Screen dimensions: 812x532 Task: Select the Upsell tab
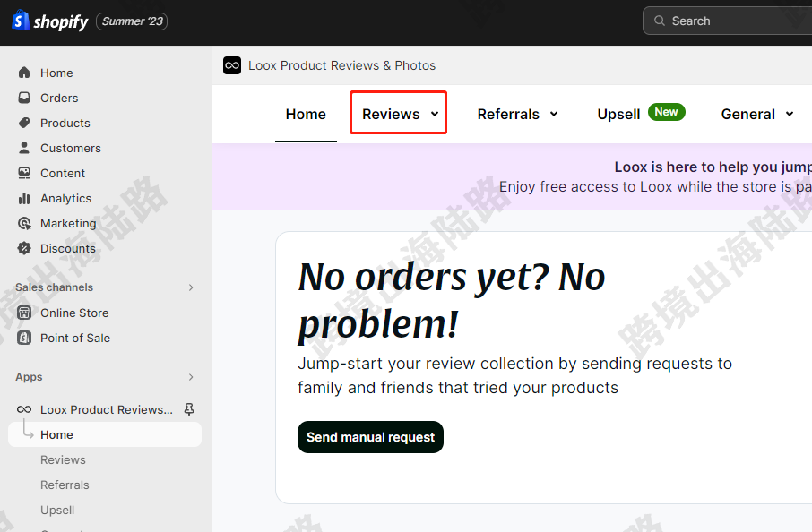(618, 114)
